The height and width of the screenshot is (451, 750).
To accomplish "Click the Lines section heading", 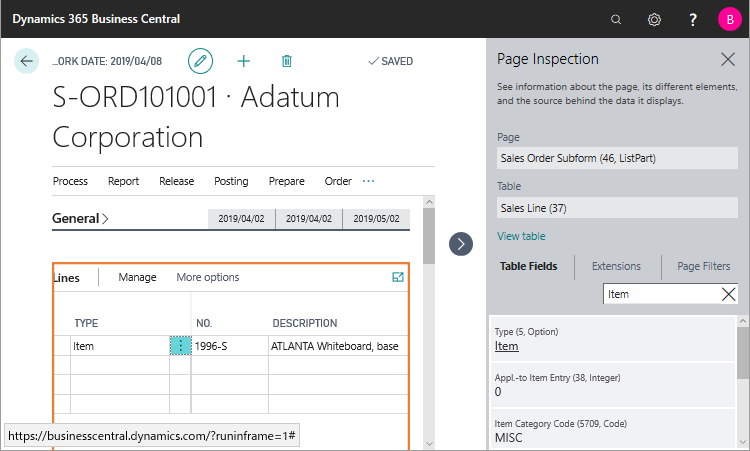I will [x=66, y=278].
